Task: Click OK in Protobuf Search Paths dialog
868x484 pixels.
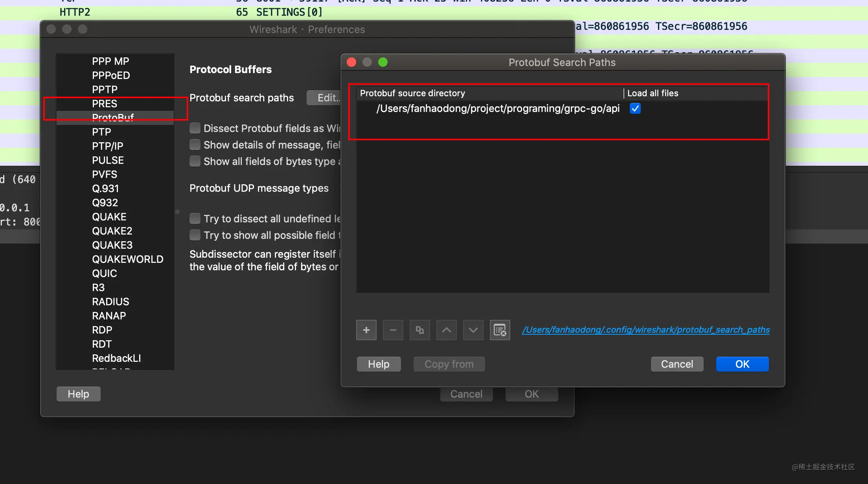Action: pos(742,364)
